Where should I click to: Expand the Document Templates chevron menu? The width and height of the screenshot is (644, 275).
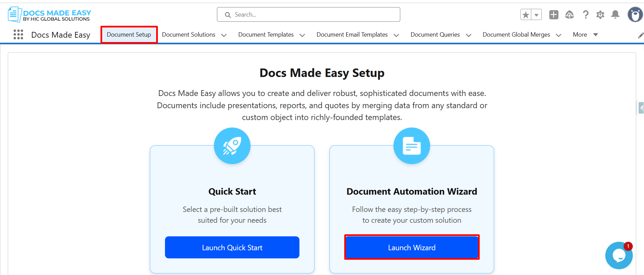point(302,35)
